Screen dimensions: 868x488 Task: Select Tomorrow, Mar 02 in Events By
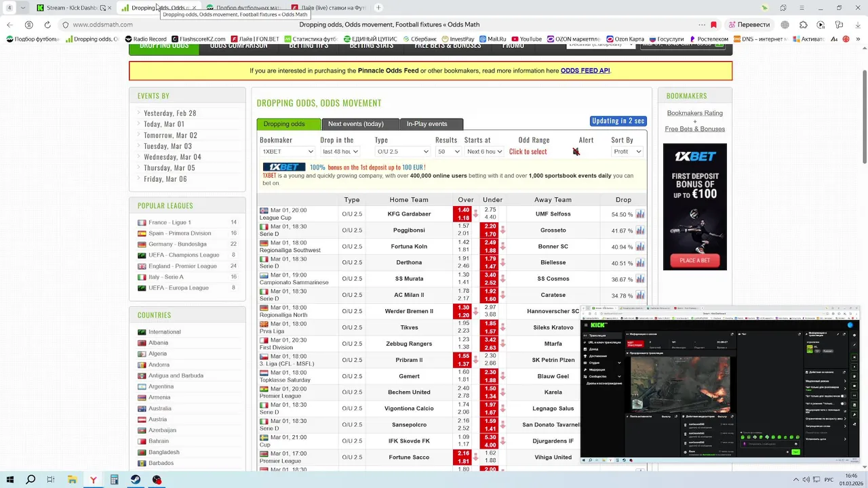pos(170,135)
